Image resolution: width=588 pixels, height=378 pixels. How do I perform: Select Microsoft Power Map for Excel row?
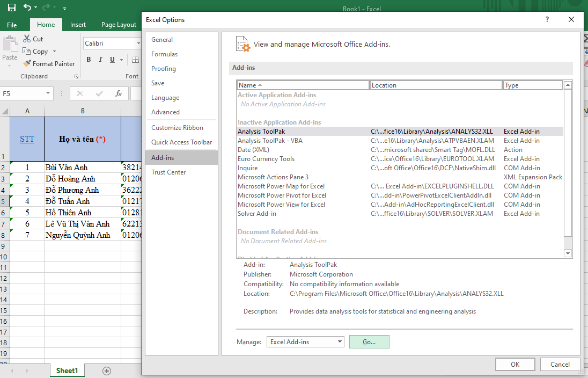[x=400, y=186]
